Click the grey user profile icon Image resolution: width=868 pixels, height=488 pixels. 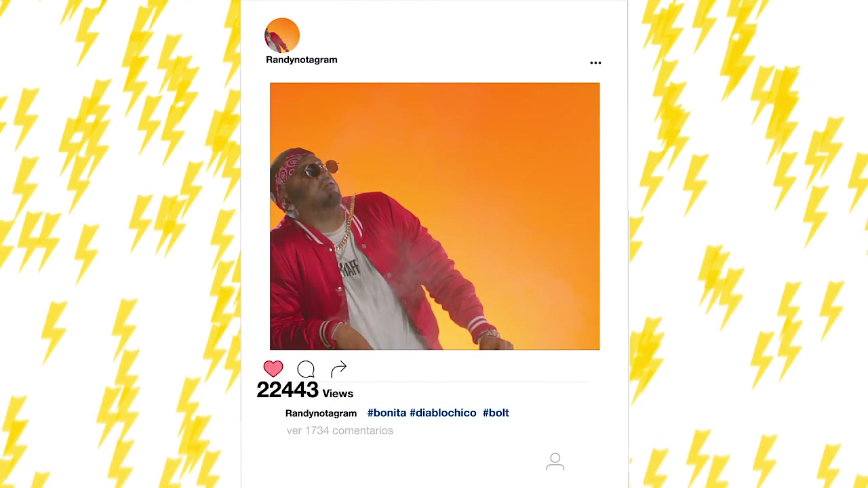555,462
